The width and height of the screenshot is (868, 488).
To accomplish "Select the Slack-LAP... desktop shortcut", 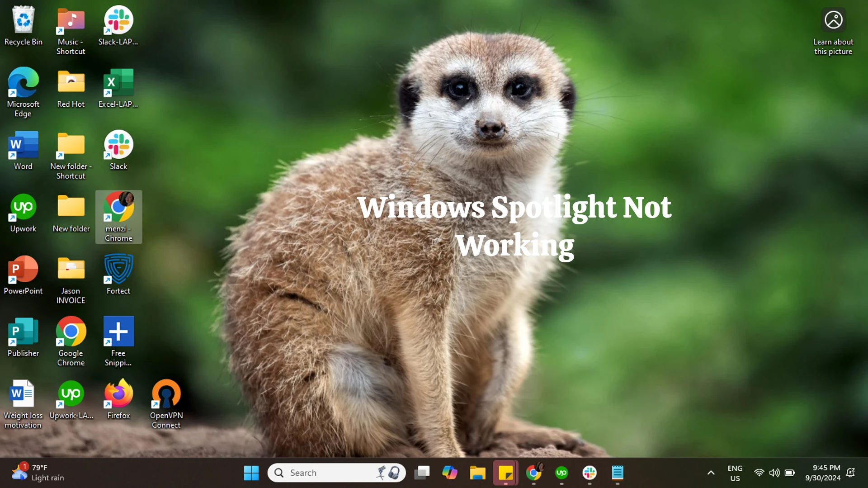I will pyautogui.click(x=118, y=26).
